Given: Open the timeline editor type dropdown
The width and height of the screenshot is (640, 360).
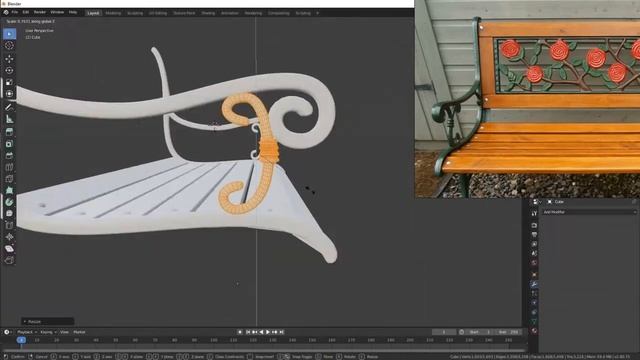Looking at the screenshot, I should coord(7,332).
